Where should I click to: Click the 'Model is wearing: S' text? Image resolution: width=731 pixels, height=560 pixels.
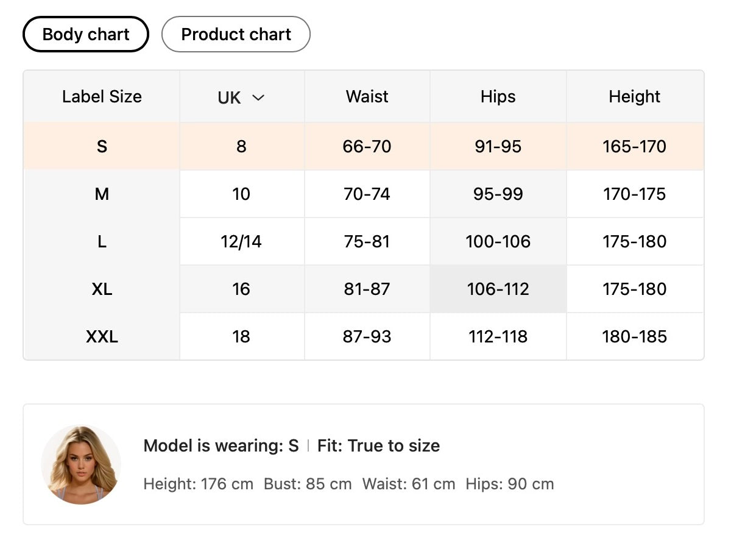(221, 446)
